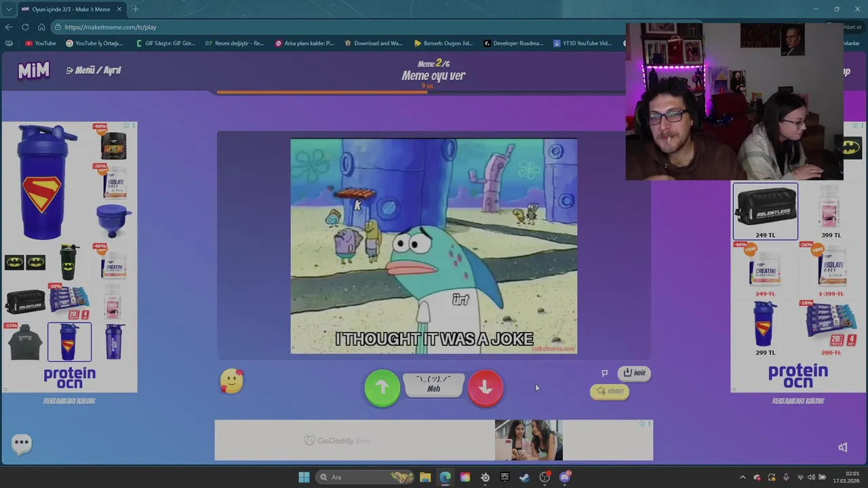The image size is (868, 488).
Task: Click right Reklamları Kaldır link
Action: pos(798,401)
